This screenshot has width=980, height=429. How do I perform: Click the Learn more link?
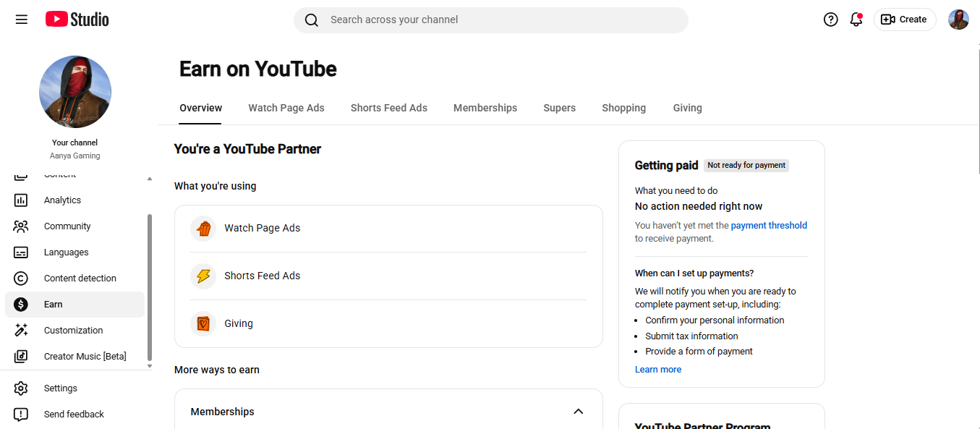(658, 370)
